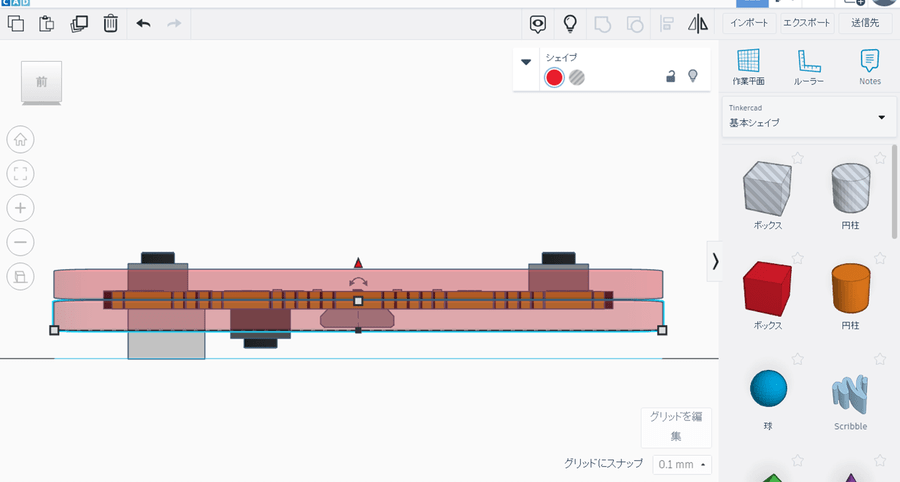This screenshot has height=482, width=900.
Task: Undo the last action
Action: pyautogui.click(x=143, y=23)
